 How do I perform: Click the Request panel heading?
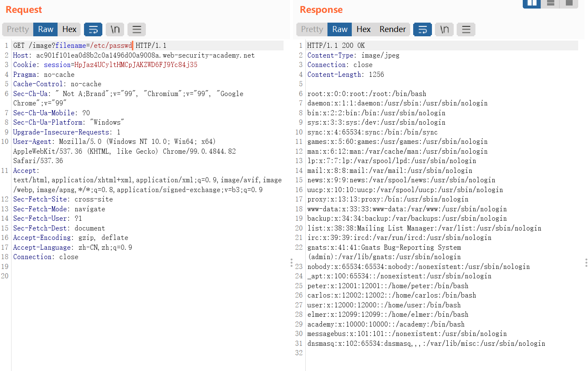(24, 9)
